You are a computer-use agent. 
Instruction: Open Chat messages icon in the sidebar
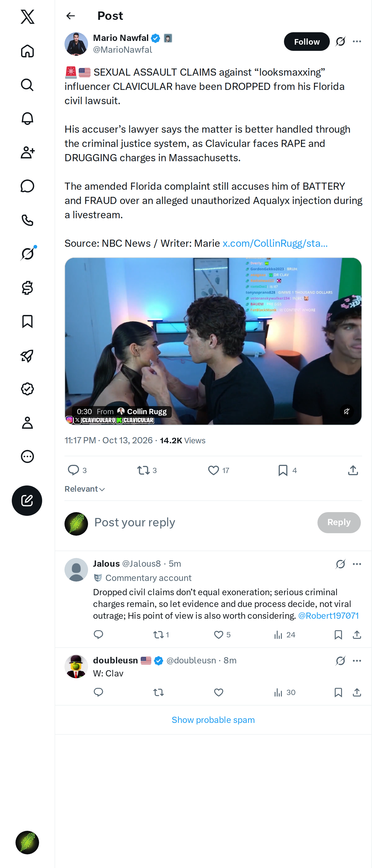27,186
